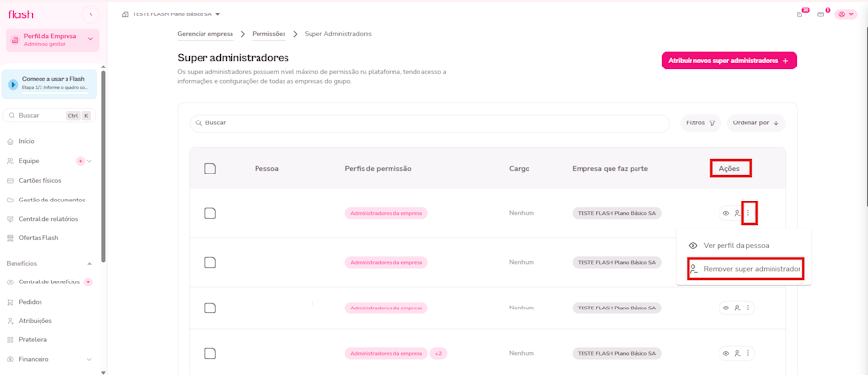Choose Remover super administrador from the menu
The image size is (868, 375).
tap(746, 269)
